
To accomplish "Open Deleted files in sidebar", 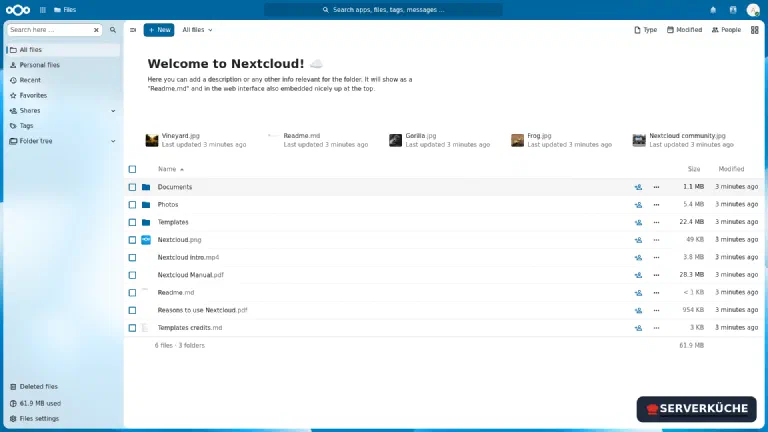I will pyautogui.click(x=63, y=387).
